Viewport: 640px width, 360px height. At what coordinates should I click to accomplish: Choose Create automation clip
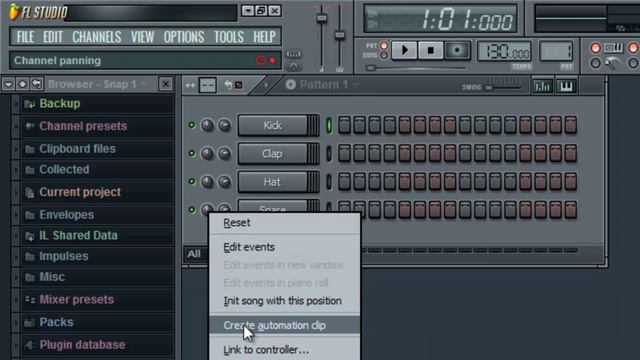pyautogui.click(x=284, y=325)
